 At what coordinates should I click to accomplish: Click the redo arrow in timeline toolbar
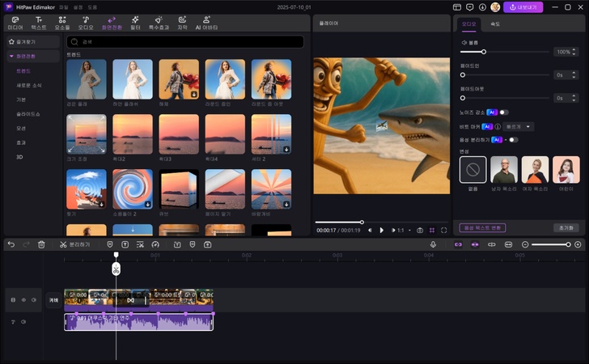point(26,244)
